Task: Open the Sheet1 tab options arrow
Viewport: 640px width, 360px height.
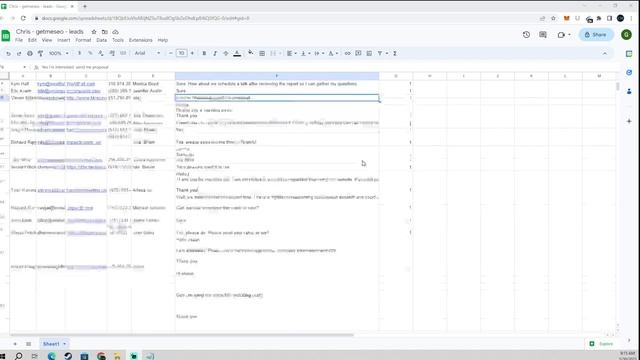Action: [64, 344]
